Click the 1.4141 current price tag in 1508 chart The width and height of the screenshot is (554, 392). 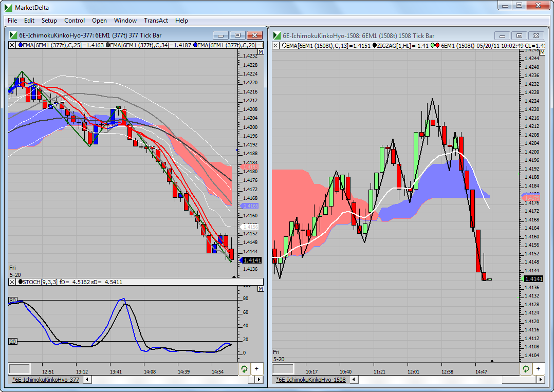click(x=533, y=279)
